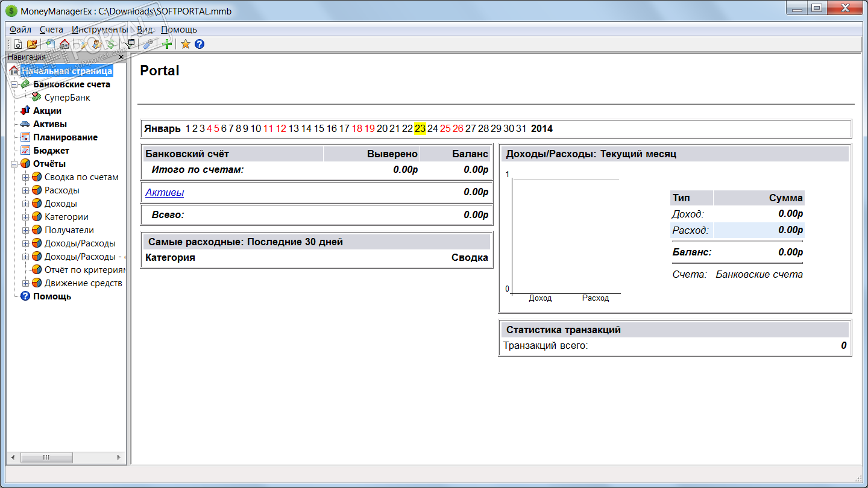Screen dimensions: 868x488
Task: Click the Доход row label in table
Action: [688, 214]
